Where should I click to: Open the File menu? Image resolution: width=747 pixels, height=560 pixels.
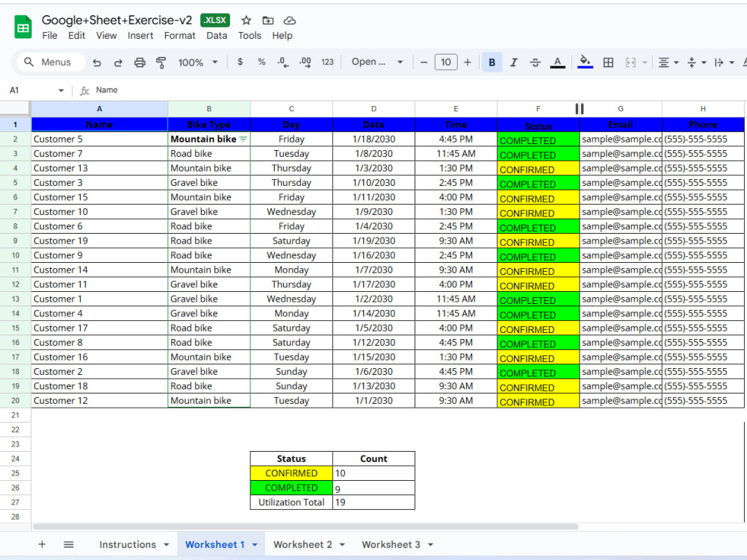49,36
